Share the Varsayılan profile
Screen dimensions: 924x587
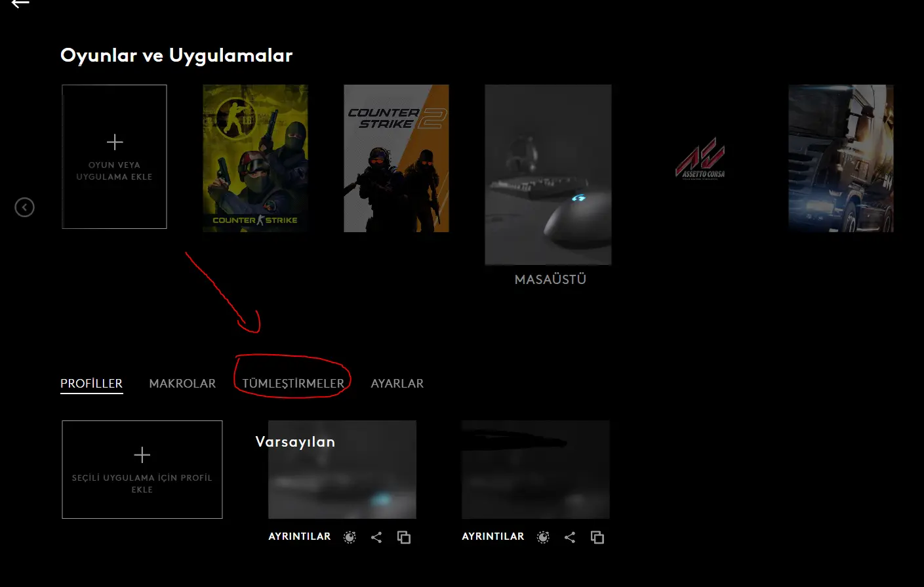coord(376,537)
